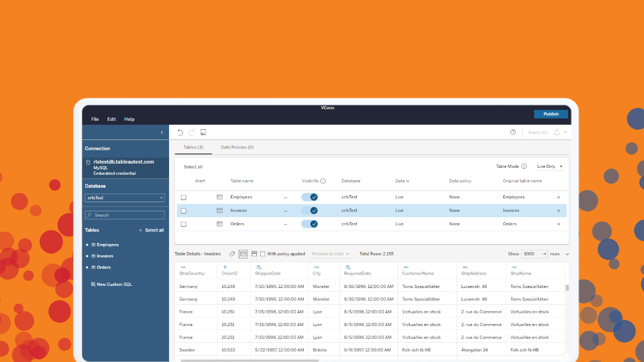Click the 'Select all' link above the tables
644x362 pixels.
point(193,166)
